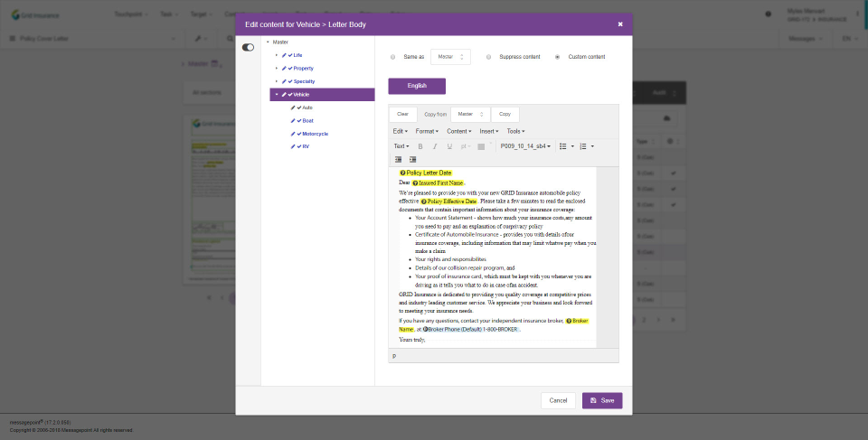
Task: Collapse the Master tree node
Action: 268,42
